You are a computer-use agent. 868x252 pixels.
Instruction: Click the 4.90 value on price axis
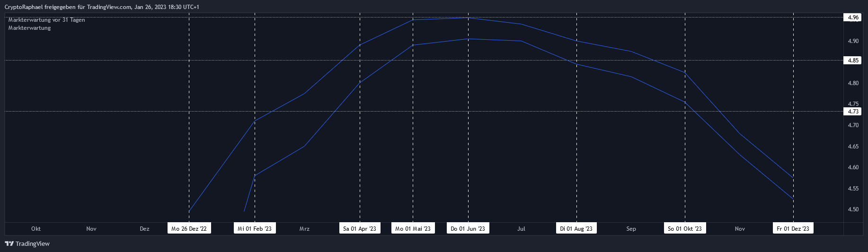click(x=853, y=41)
